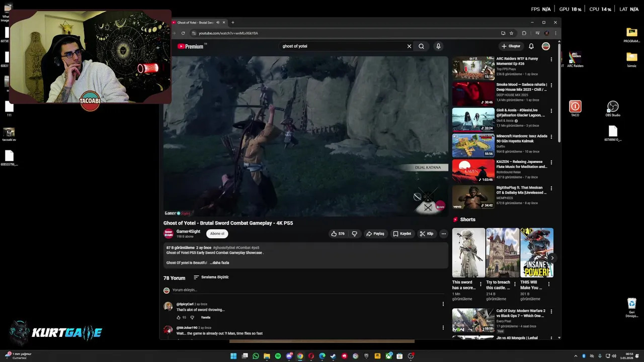Create a clip with Klip button
Image resolution: width=644 pixels, height=362 pixels.
(x=426, y=234)
